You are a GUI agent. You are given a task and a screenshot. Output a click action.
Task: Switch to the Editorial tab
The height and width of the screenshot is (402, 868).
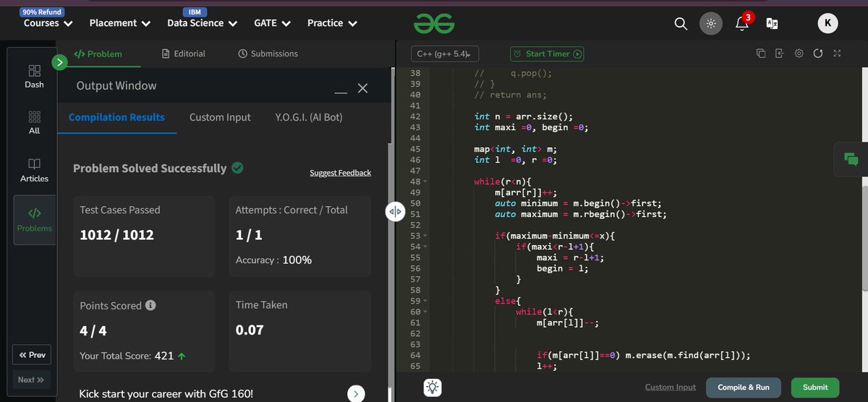[184, 54]
